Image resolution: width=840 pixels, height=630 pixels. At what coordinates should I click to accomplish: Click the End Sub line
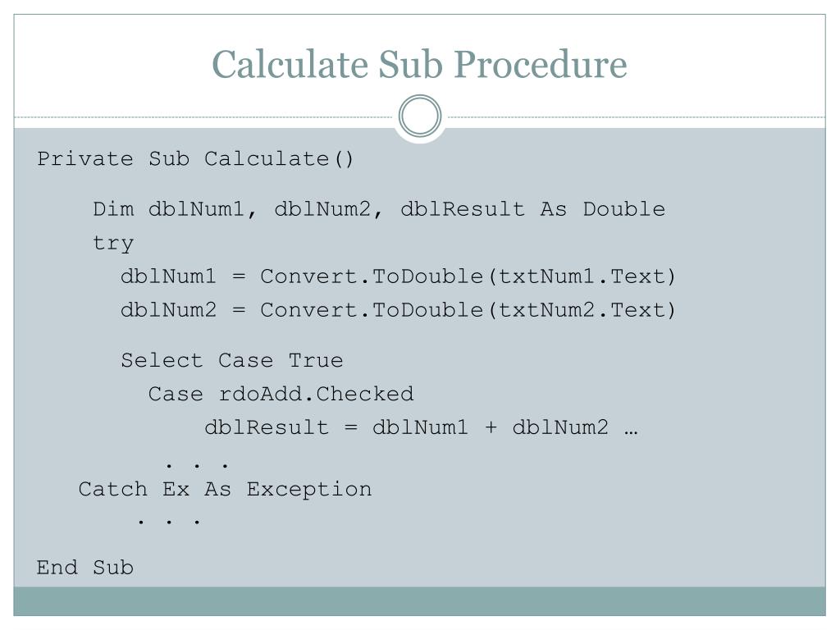tap(85, 568)
